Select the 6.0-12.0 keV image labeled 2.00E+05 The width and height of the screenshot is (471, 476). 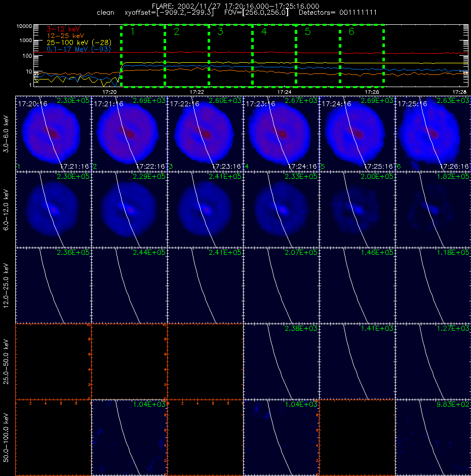click(357, 210)
